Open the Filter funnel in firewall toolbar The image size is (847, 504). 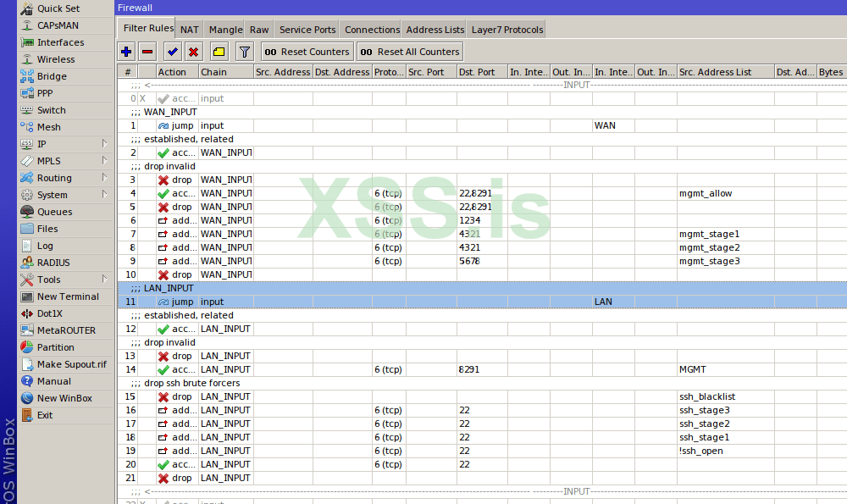tap(244, 52)
